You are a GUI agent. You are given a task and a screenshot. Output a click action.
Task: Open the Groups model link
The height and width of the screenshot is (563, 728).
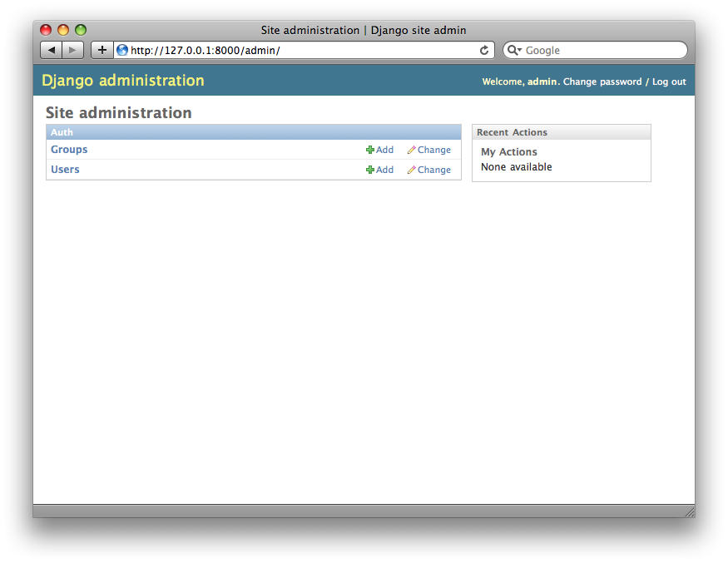point(69,150)
